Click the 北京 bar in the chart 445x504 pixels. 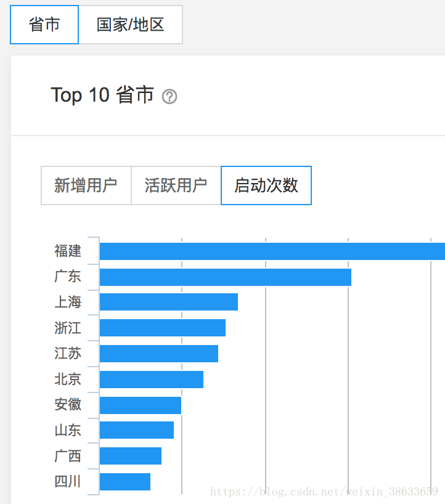click(x=151, y=379)
